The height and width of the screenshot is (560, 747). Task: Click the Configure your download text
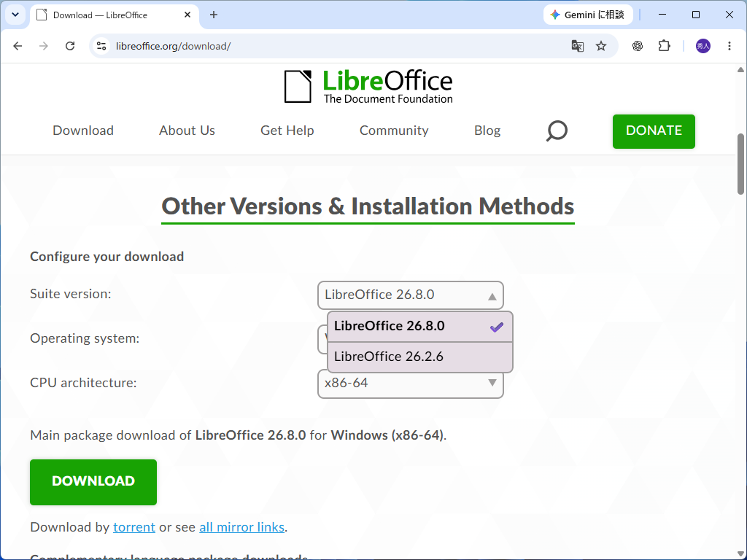[107, 257]
